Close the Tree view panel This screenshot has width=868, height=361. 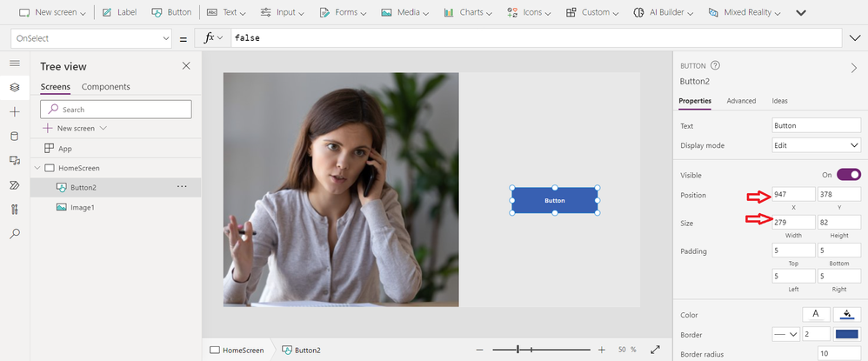coord(186,66)
